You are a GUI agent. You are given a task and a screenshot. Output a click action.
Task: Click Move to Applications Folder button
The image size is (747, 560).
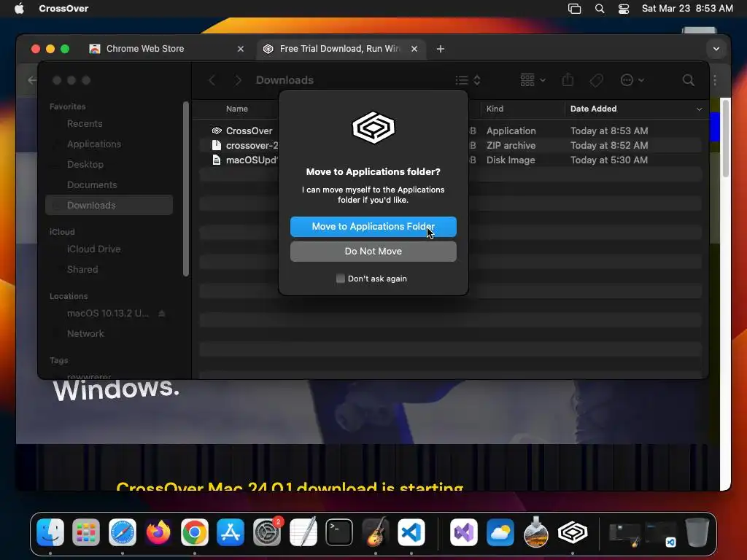tap(373, 227)
